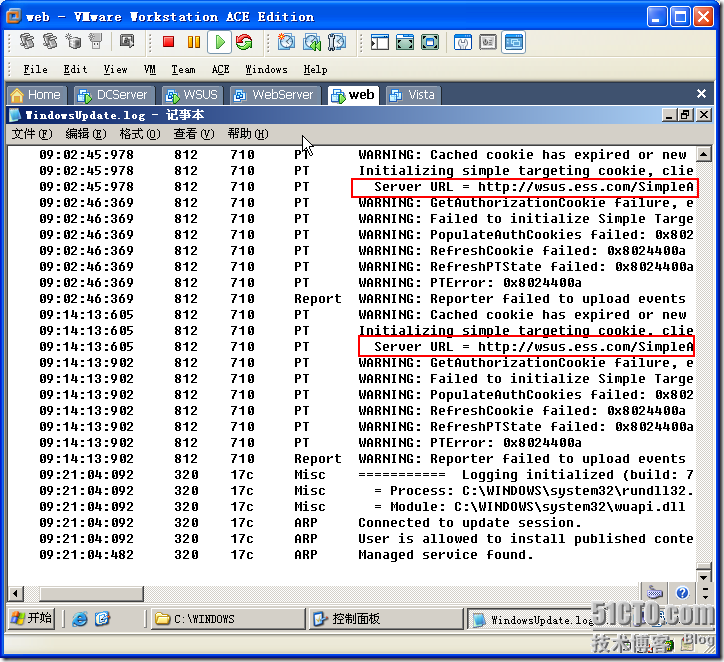Toggle the sidebar view icon
The width and height of the screenshot is (724, 662).
click(380, 42)
